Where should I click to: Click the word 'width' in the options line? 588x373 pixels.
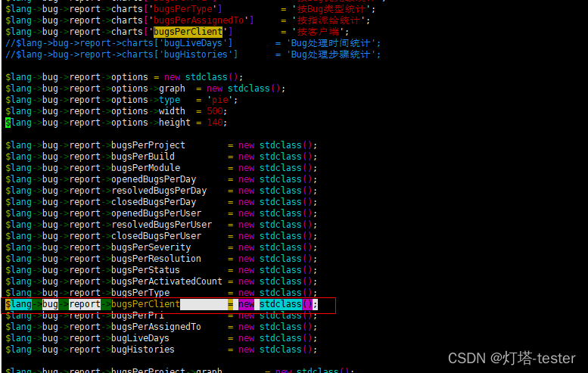pyautogui.click(x=172, y=111)
